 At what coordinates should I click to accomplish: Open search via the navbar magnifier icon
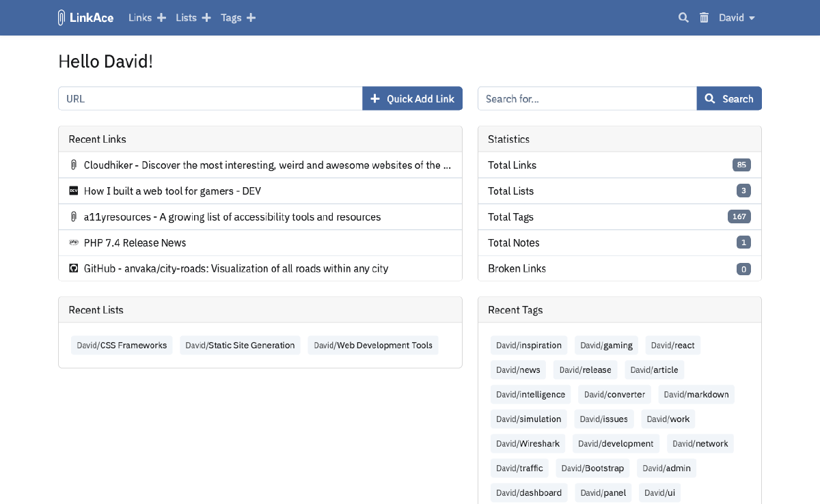point(683,17)
